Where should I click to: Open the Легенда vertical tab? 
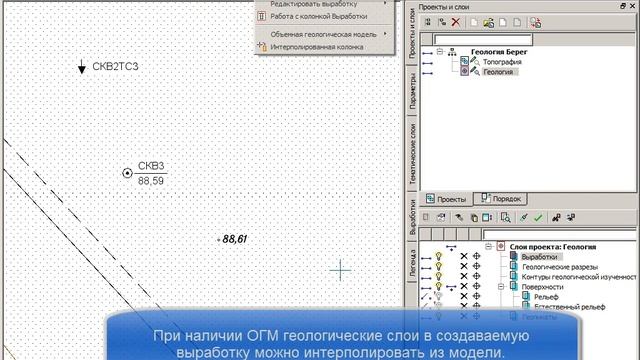point(412,263)
